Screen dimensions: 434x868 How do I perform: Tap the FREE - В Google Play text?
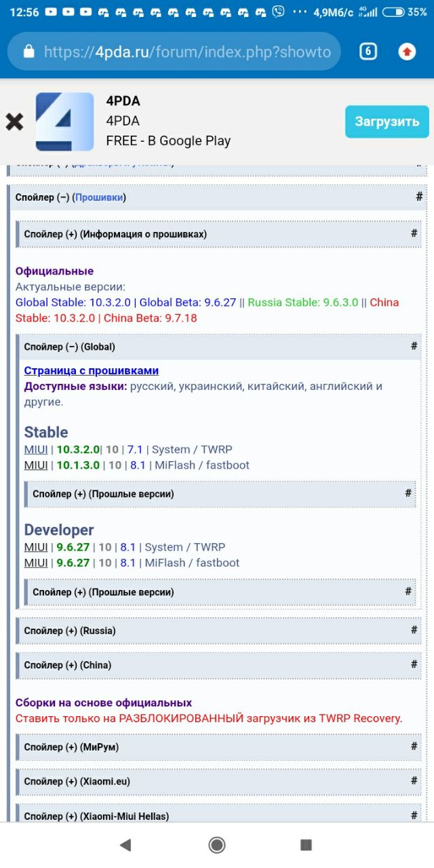pyautogui.click(x=168, y=141)
